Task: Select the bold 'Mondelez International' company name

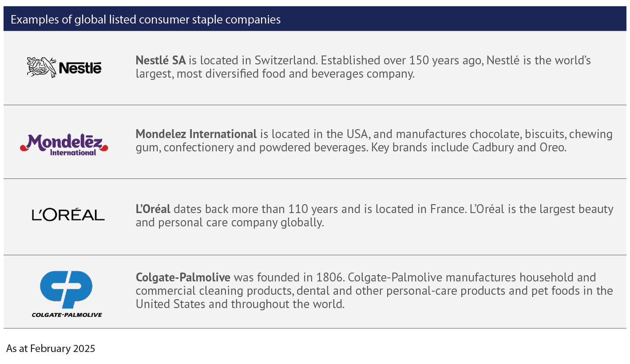Action: [196, 134]
